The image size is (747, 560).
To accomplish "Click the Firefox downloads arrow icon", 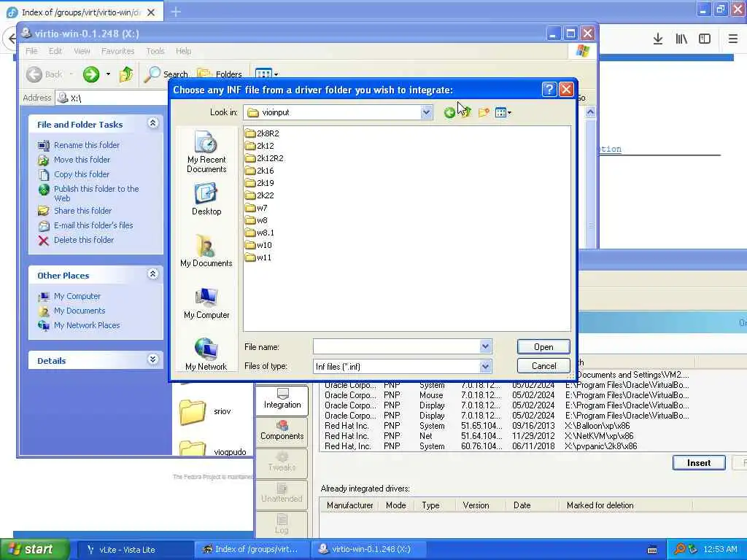I will coord(657,39).
